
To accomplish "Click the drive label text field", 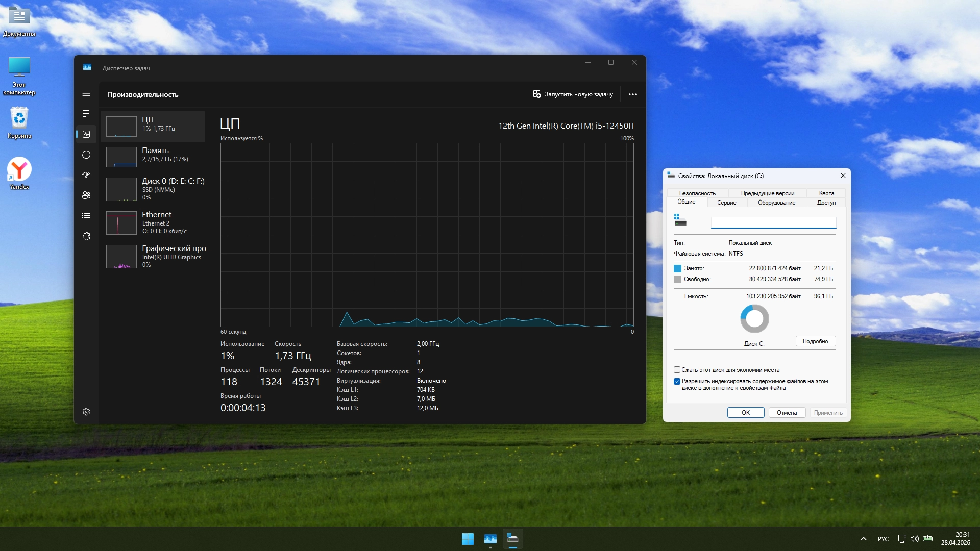I will tap(773, 222).
